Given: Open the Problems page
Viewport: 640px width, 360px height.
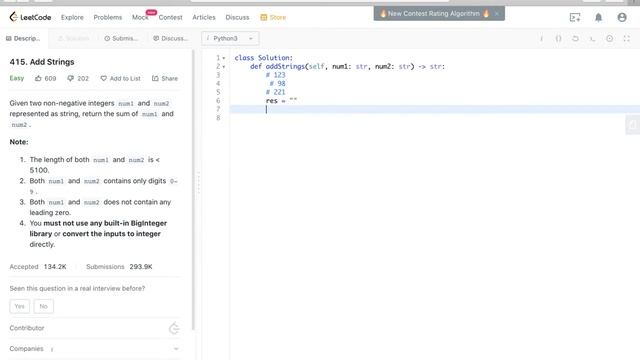Looking at the screenshot, I should (x=108, y=17).
